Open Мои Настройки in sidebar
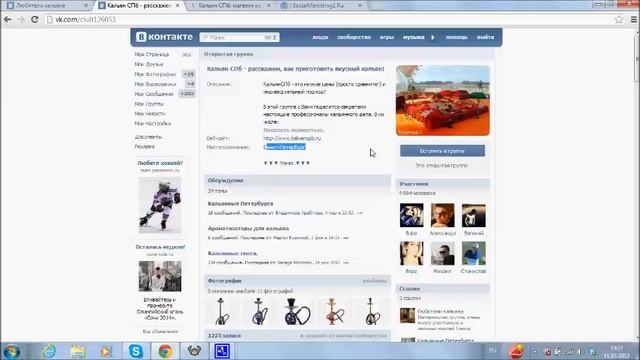 click(153, 123)
